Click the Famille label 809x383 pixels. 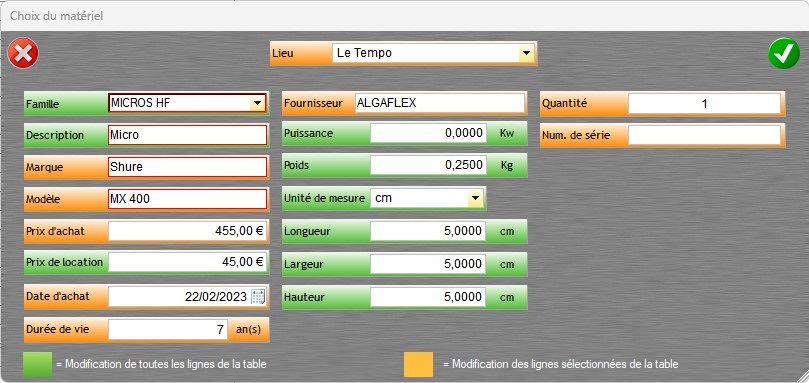[42, 104]
